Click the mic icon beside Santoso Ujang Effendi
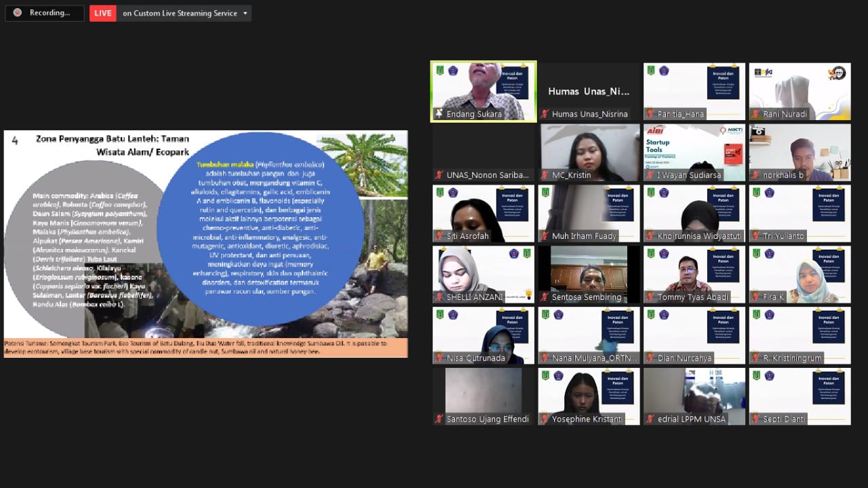This screenshot has height=488, width=868. tap(439, 418)
